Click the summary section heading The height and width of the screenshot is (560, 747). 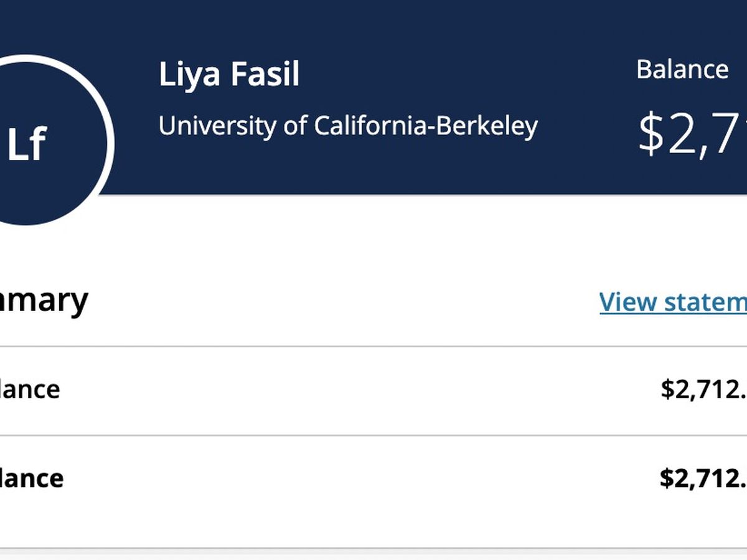click(44, 300)
